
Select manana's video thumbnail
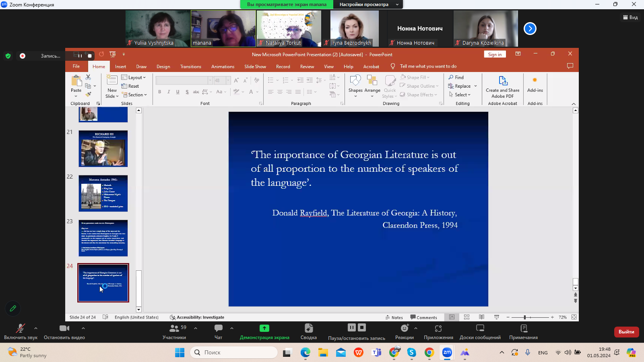tap(223, 28)
